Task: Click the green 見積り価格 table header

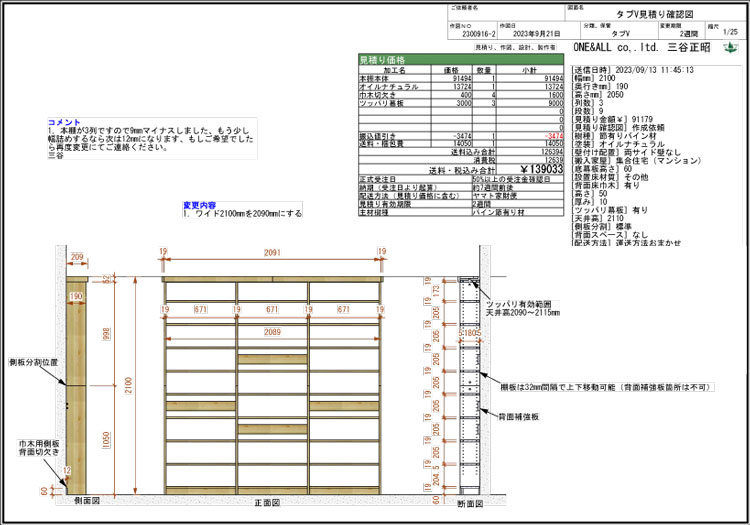Action: pyautogui.click(x=461, y=60)
